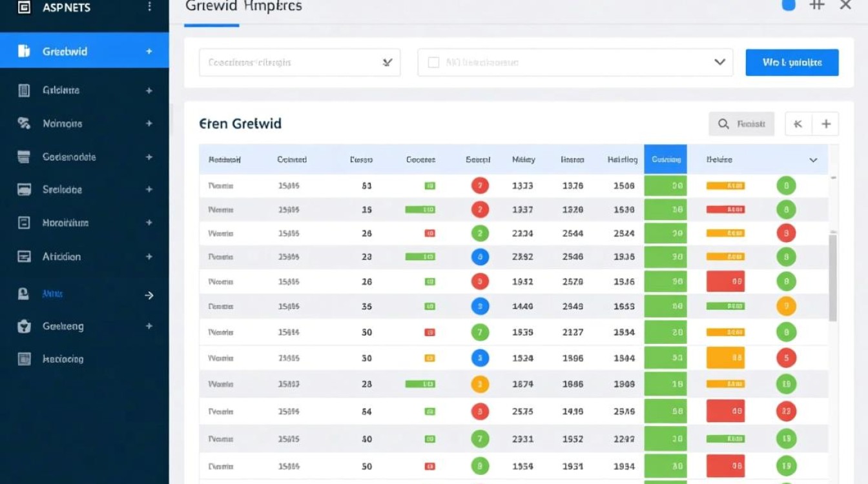
Task: Switch to the Geelteng sidebar menu item
Action: tap(26, 326)
